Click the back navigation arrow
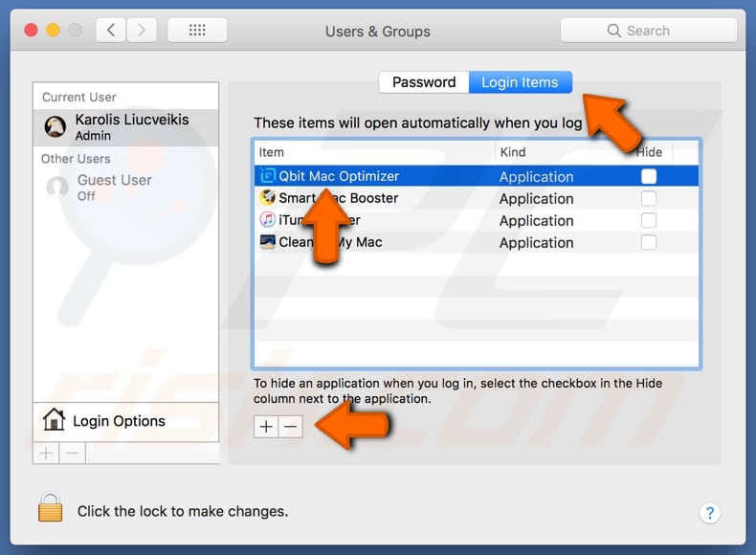756x555 pixels. 111,31
